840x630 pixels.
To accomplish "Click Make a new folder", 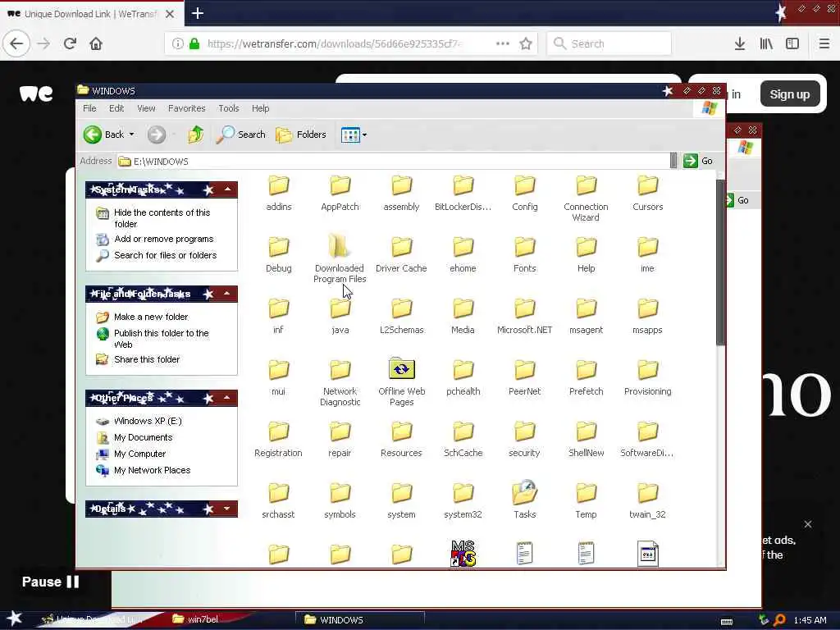I will click(x=151, y=317).
